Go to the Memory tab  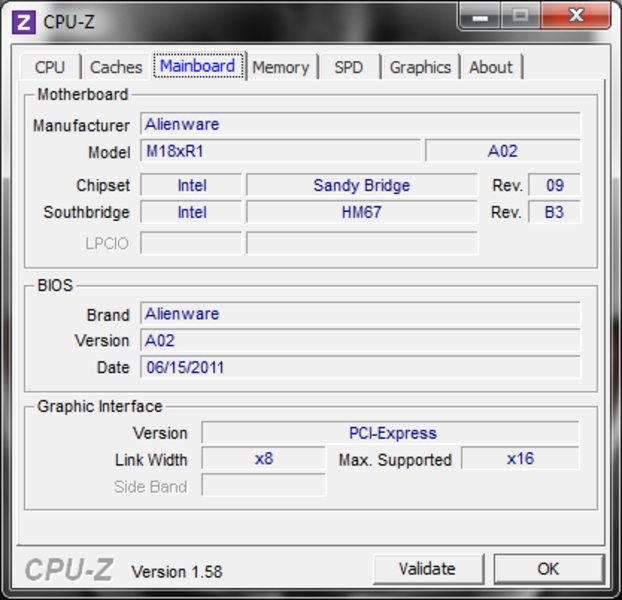281,67
